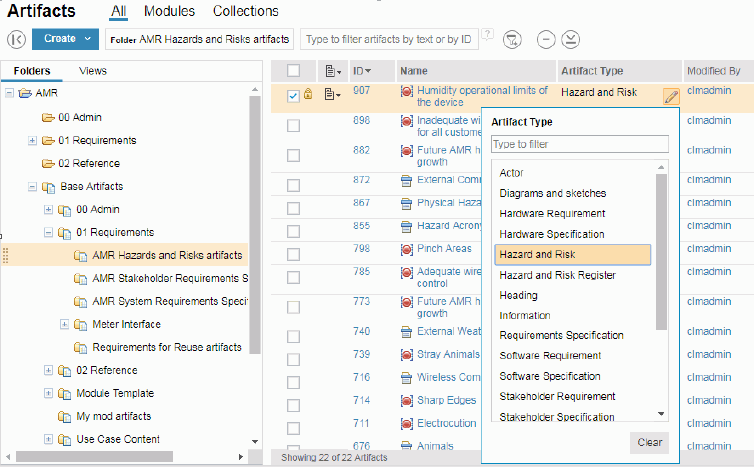Image resolution: width=754 pixels, height=467 pixels.
Task: Toggle the select-all checkbox in header
Action: [293, 71]
